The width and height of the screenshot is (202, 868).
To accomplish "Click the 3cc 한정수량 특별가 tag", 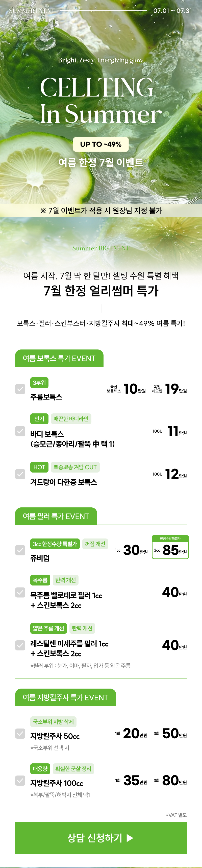I will 55,544.
